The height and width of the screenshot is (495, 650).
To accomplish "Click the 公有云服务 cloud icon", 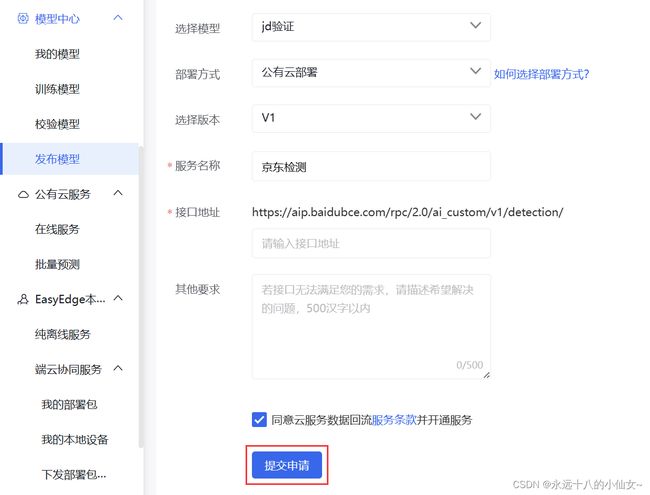I will point(23,194).
